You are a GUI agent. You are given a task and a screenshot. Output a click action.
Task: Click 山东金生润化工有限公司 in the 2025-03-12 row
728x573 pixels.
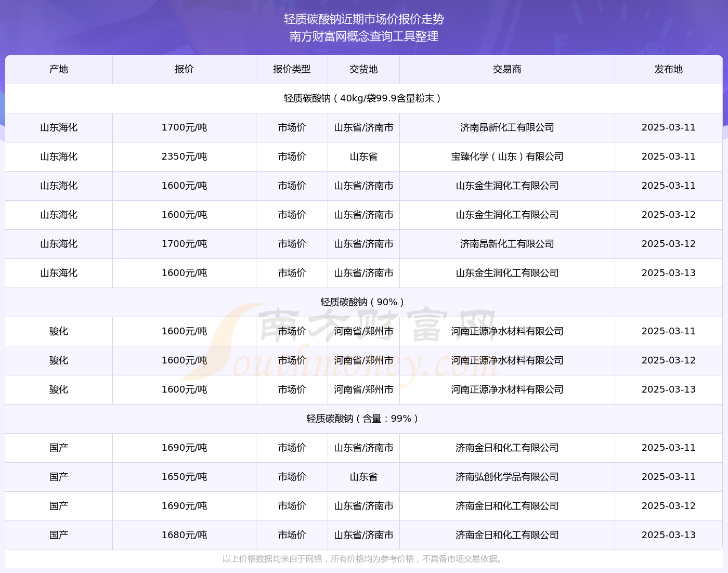(507, 215)
